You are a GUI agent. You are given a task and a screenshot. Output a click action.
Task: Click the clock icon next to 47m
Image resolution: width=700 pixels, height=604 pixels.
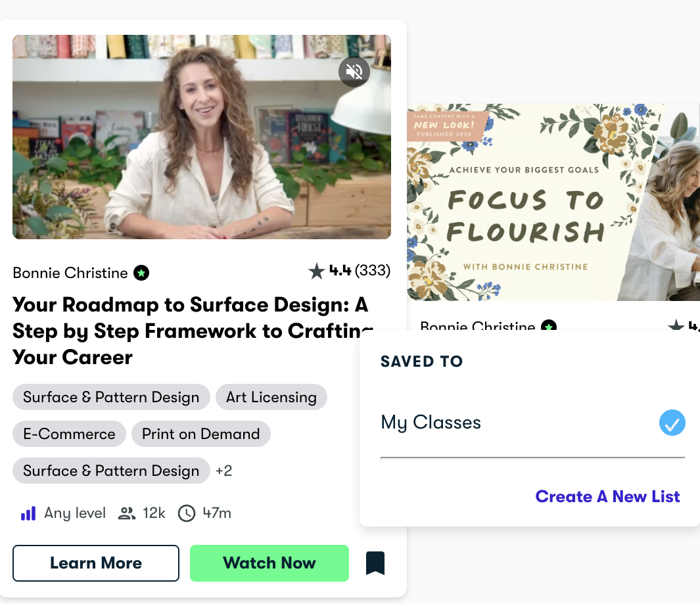coord(187,513)
